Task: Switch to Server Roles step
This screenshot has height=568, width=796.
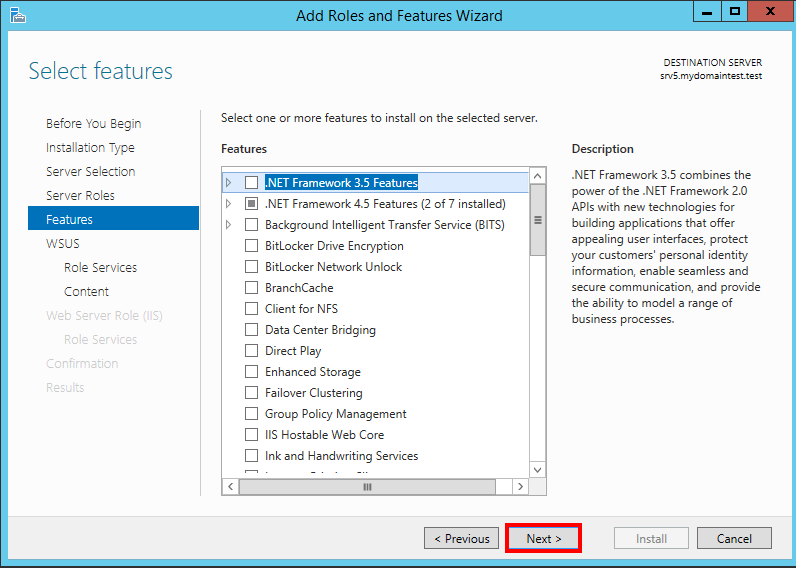Action: point(80,195)
